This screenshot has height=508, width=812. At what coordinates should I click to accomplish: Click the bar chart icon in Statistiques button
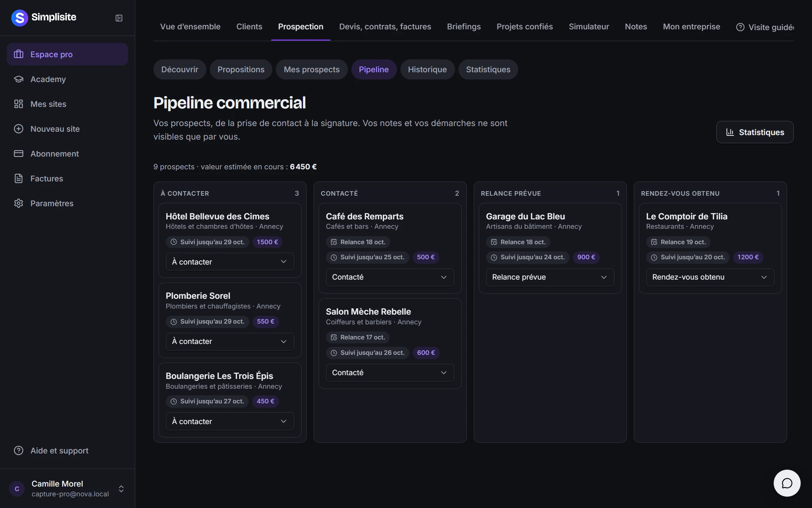pos(730,132)
